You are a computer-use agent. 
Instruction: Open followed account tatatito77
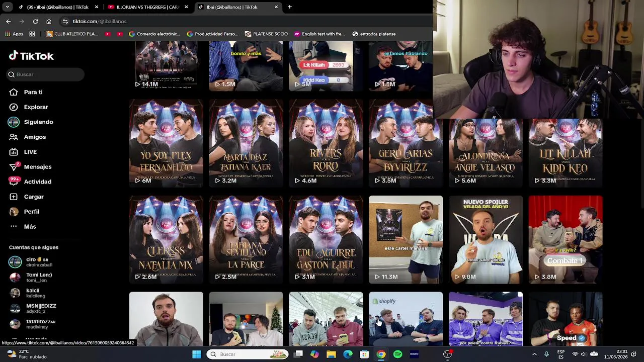(33, 324)
